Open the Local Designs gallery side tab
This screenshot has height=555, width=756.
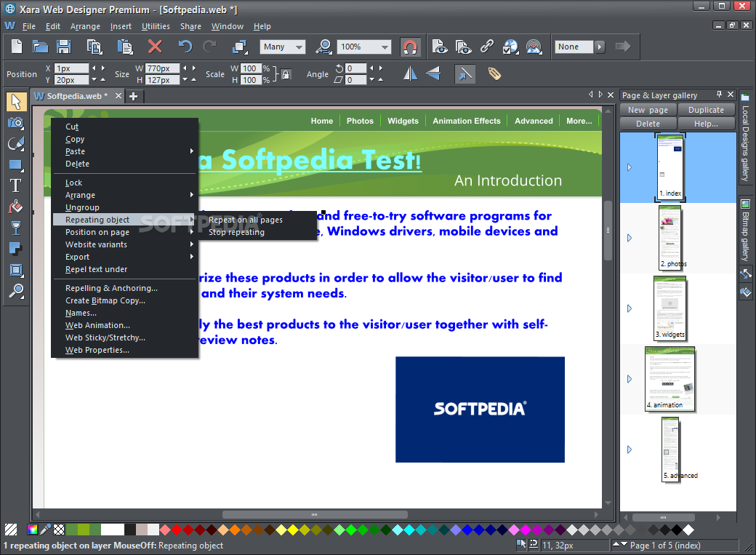[745, 138]
